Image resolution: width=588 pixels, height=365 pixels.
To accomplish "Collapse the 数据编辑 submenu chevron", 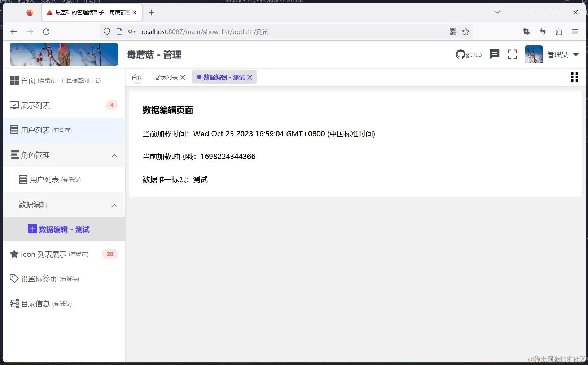I will pos(114,205).
